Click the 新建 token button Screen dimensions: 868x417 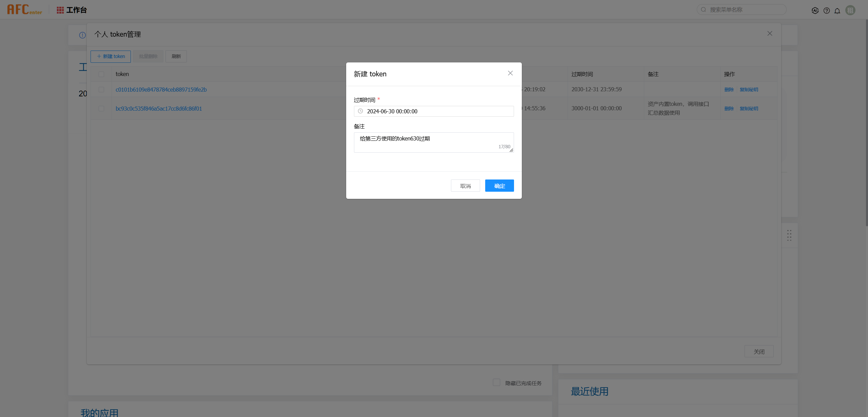pos(111,56)
